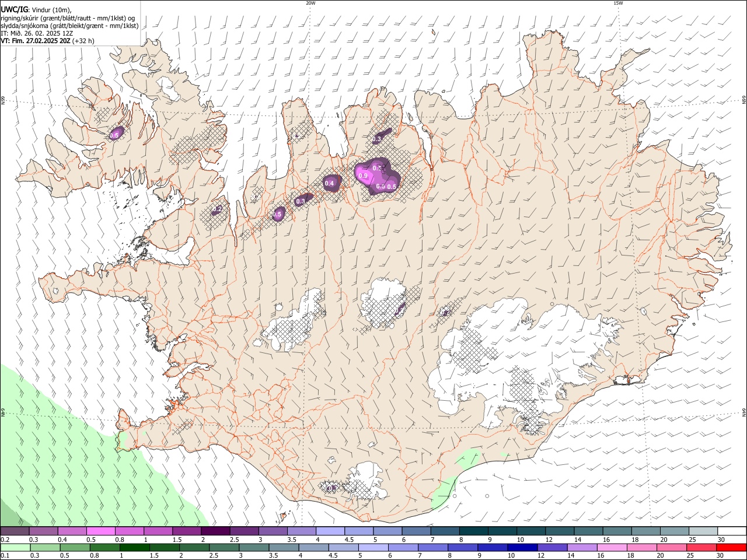Click the '4.5' label under top legend row
Image resolution: width=747 pixels, height=560 pixels.
pos(349,540)
